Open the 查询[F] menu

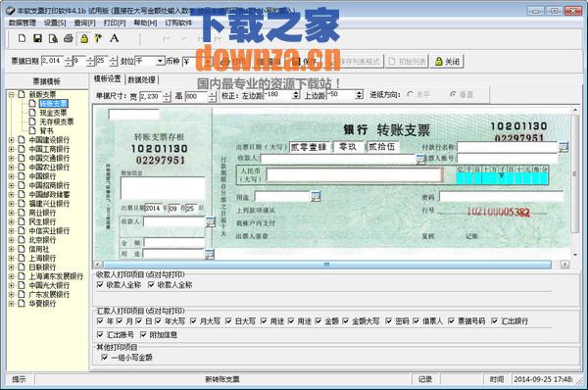coord(84,23)
